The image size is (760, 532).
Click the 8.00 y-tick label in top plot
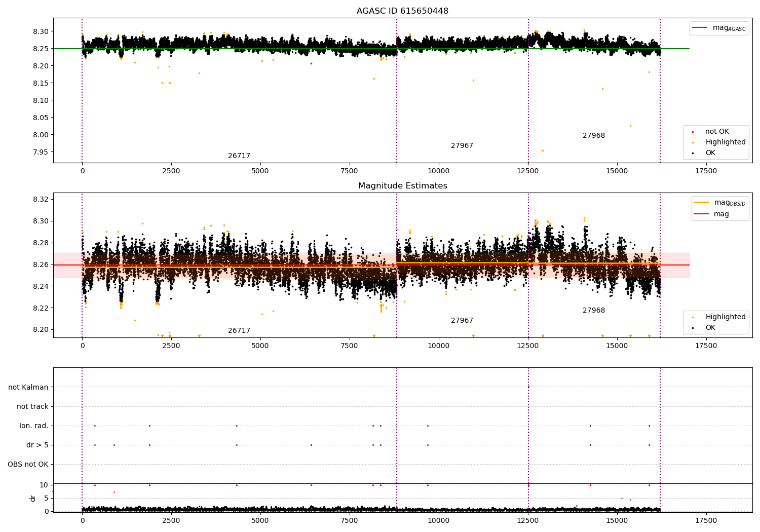point(40,135)
